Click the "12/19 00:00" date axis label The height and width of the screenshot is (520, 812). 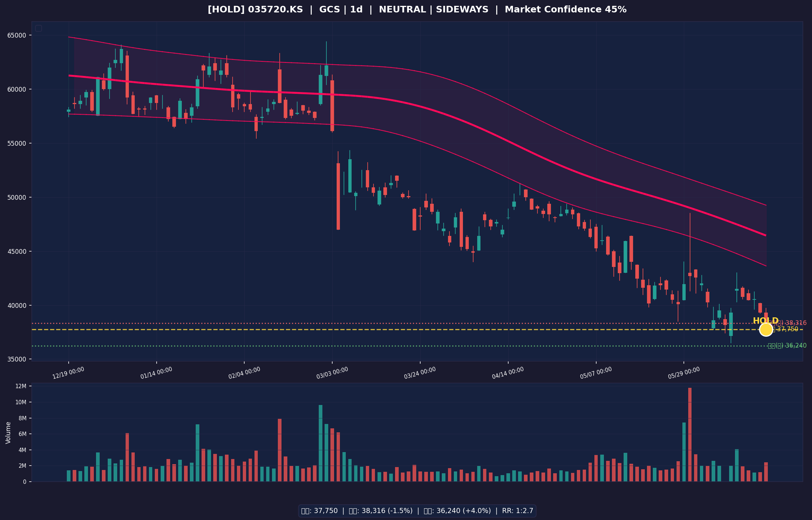pyautogui.click(x=68, y=373)
